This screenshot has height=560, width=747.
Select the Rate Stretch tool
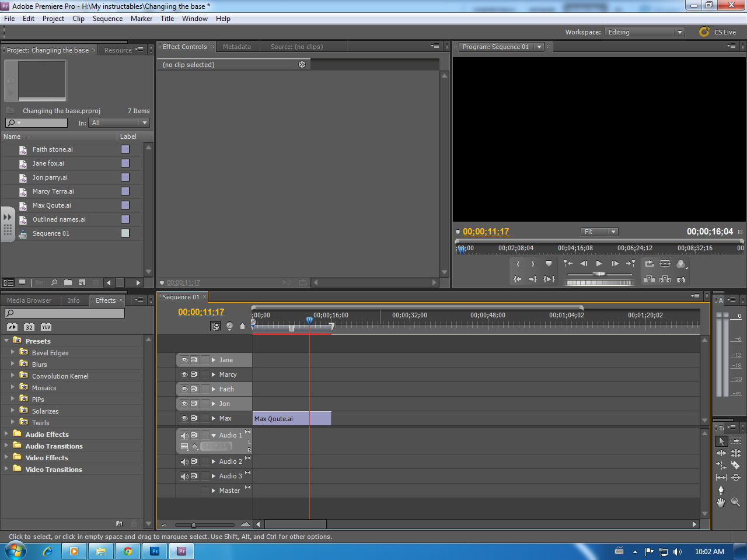click(721, 466)
